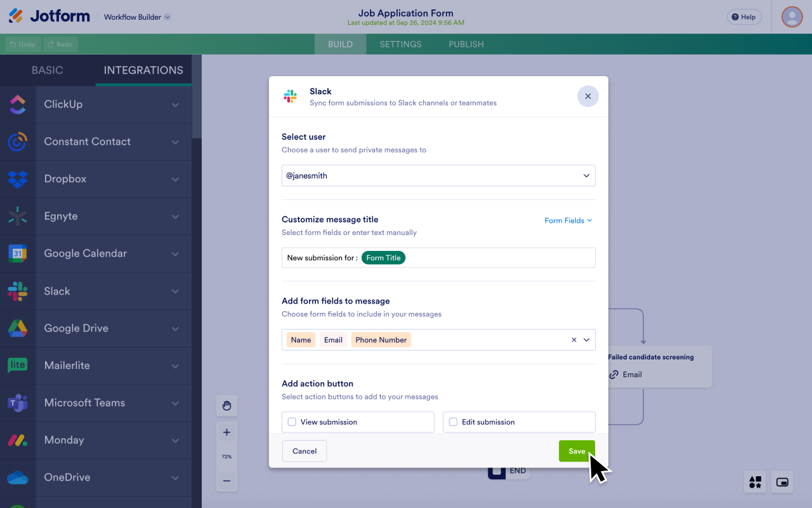Viewport: 812px width, 508px height.
Task: Open the elements shapes panel icon
Action: tap(755, 482)
